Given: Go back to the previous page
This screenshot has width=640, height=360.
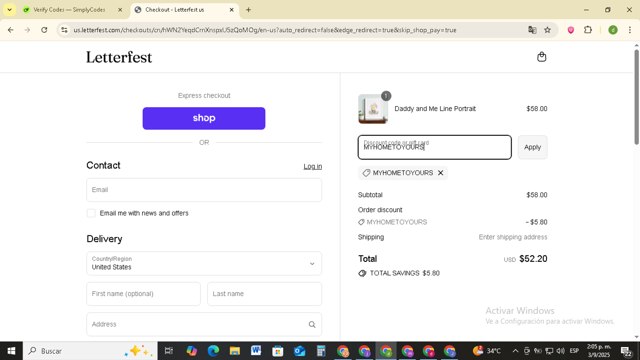Looking at the screenshot, I should click(x=11, y=30).
